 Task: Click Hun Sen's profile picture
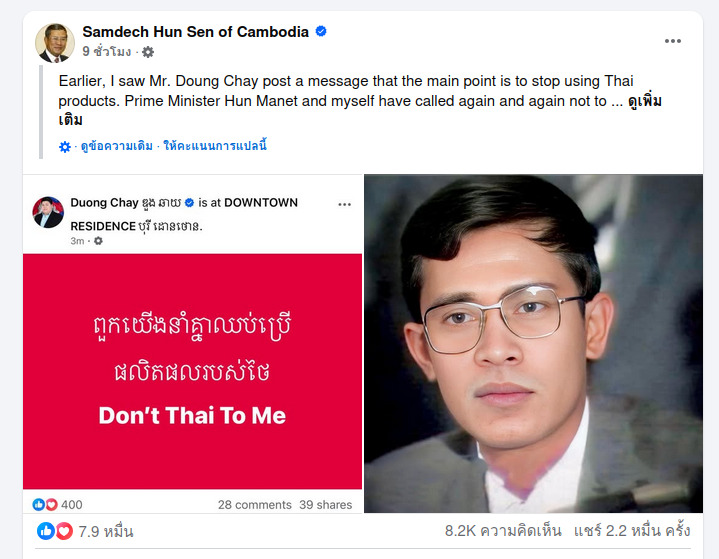point(55,42)
